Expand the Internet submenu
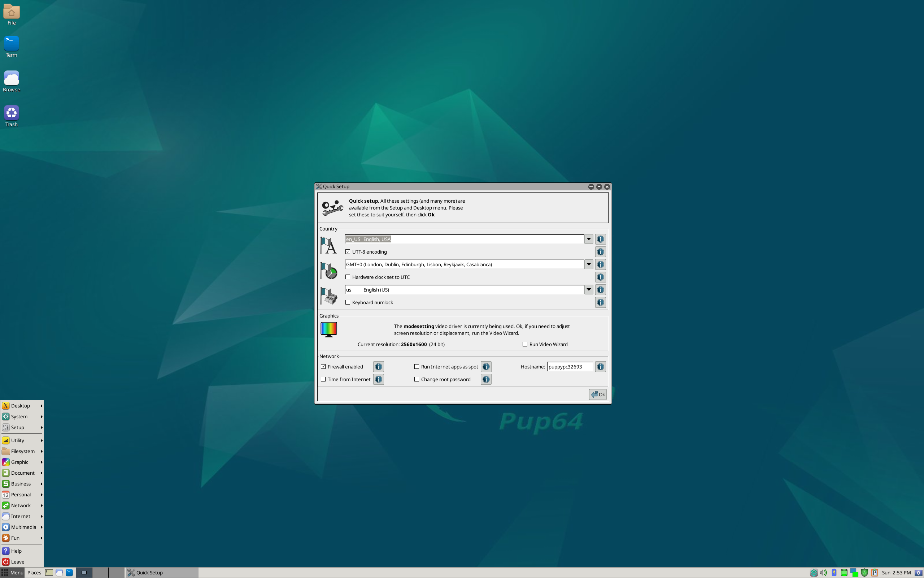Image resolution: width=924 pixels, height=578 pixels. pyautogui.click(x=22, y=516)
